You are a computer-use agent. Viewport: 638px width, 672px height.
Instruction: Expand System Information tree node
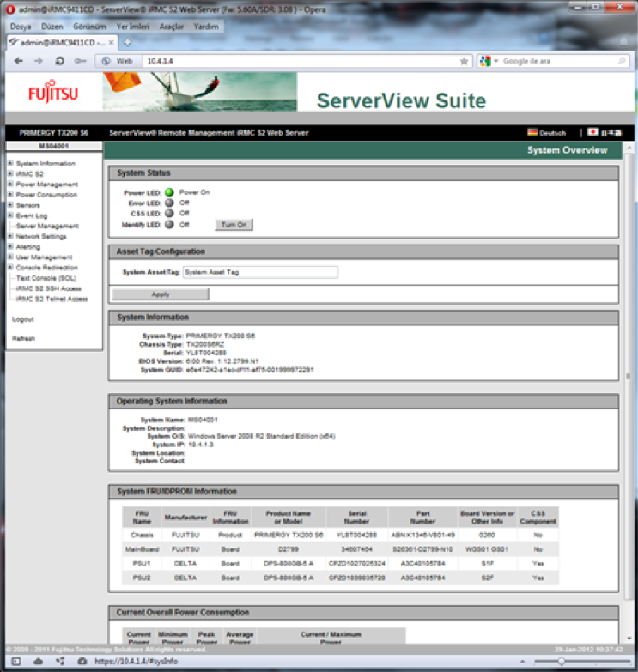(x=10, y=163)
